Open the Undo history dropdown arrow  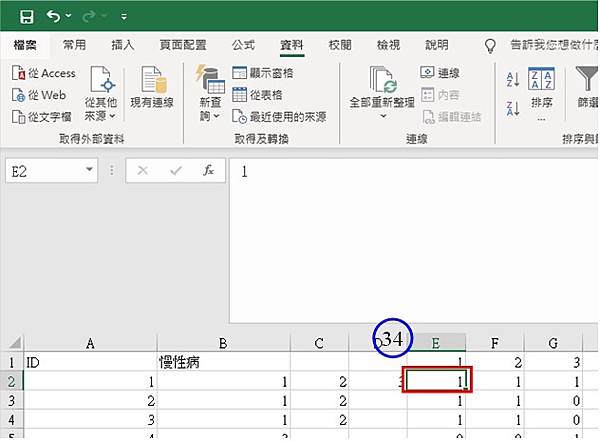(x=68, y=16)
